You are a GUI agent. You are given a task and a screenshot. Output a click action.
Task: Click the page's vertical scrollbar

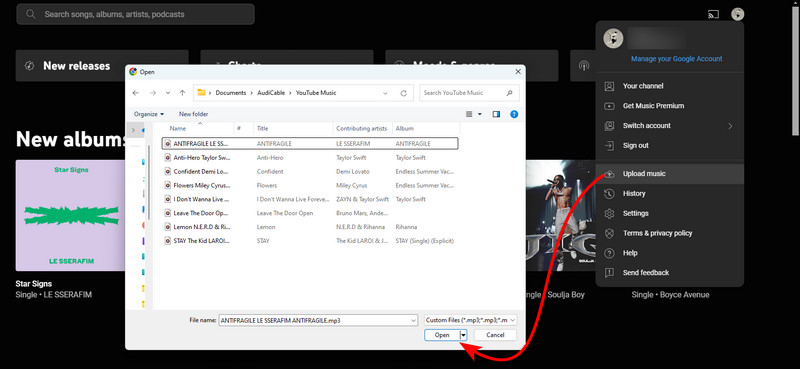[x=795, y=71]
